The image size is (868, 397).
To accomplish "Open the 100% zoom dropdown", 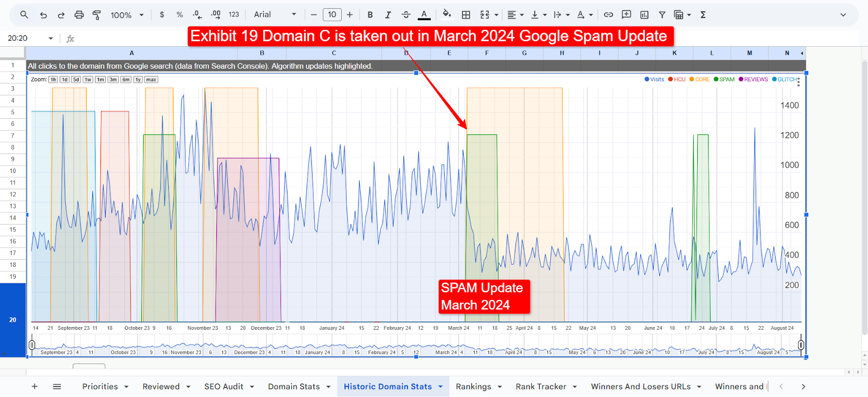I will click(x=127, y=15).
